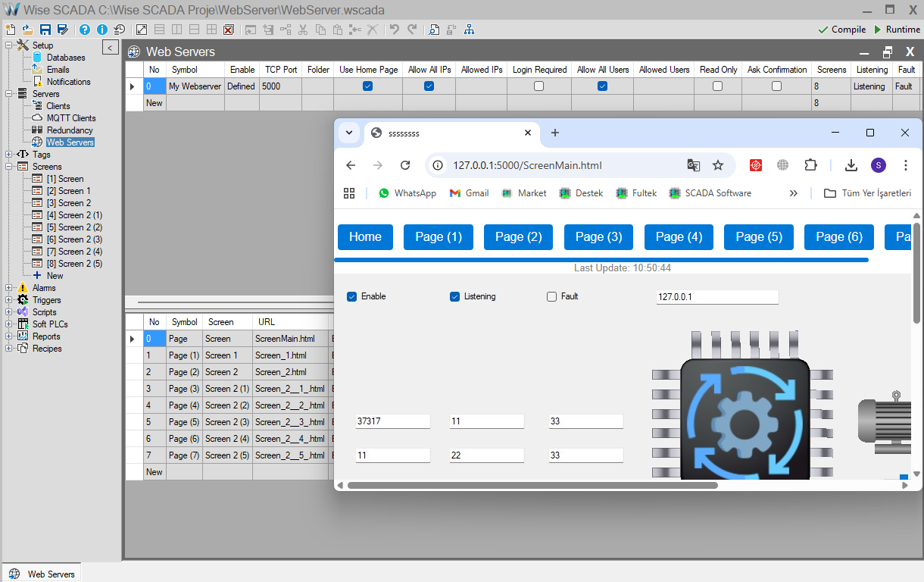Click the Undo arrow in toolbar
Viewport: 924px width, 582px height.
click(394, 30)
